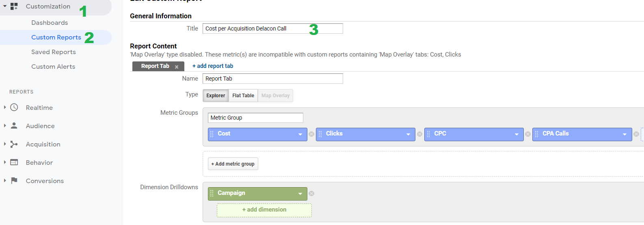Click the Realtime clock icon
This screenshot has width=644, height=225.
click(14, 107)
